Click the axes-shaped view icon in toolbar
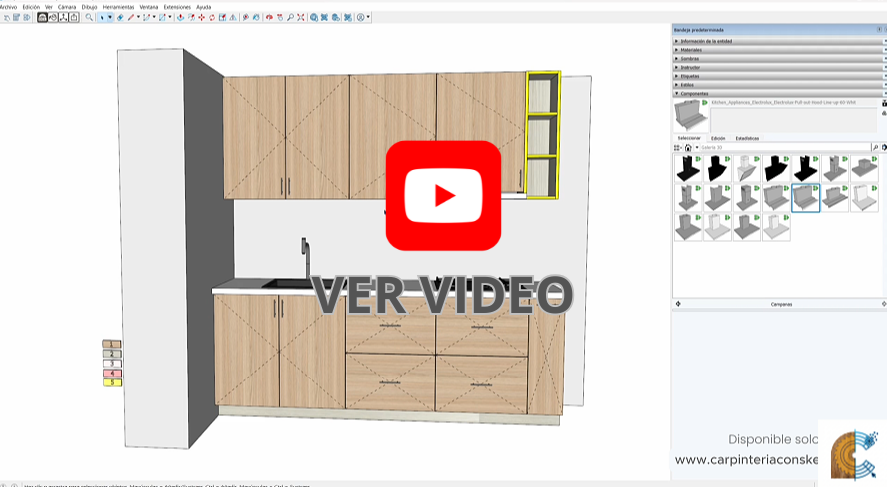 pos(63,18)
